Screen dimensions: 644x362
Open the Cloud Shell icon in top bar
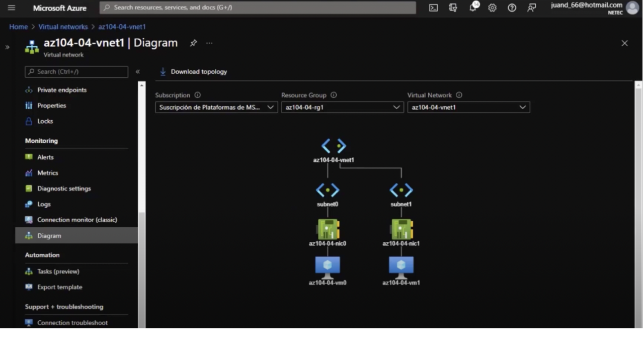[x=433, y=8]
